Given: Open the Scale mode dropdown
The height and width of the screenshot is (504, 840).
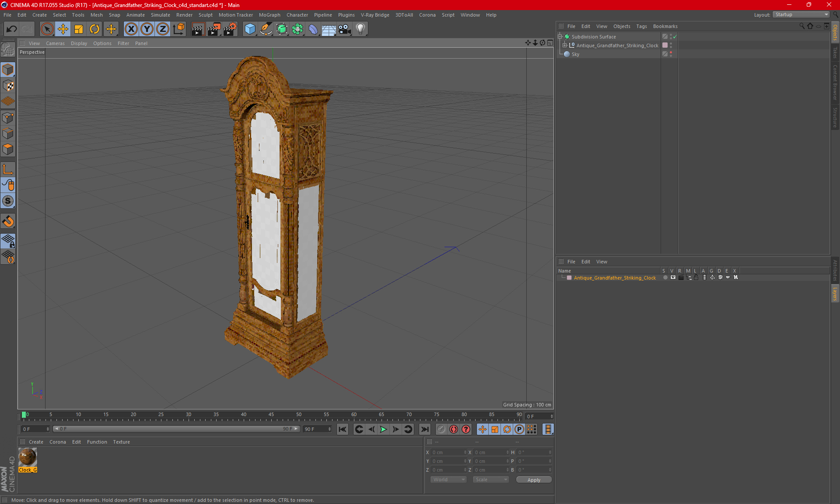Looking at the screenshot, I should [491, 479].
